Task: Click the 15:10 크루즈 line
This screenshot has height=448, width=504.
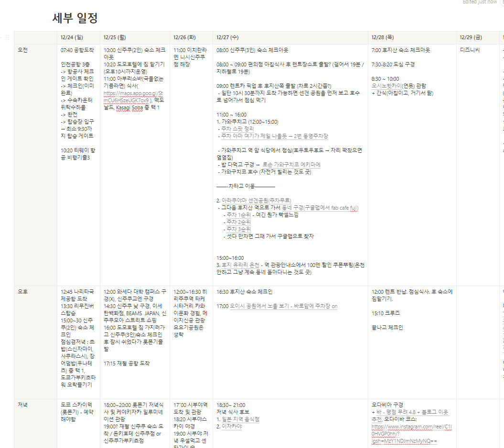Action: (386, 313)
